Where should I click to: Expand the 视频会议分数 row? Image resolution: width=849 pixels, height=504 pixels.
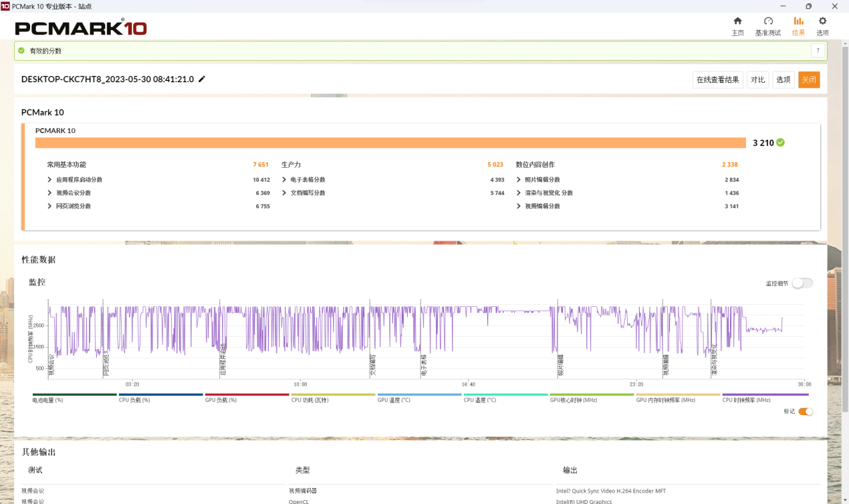pos(50,193)
